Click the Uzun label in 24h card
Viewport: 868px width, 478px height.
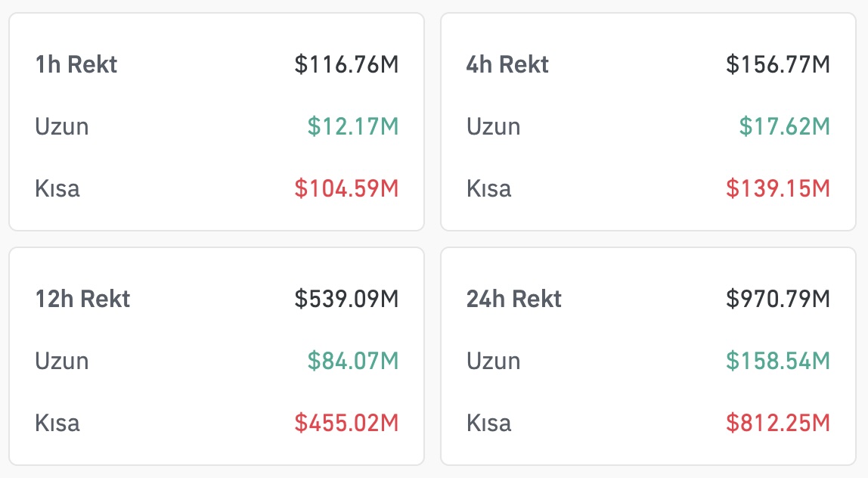point(493,361)
